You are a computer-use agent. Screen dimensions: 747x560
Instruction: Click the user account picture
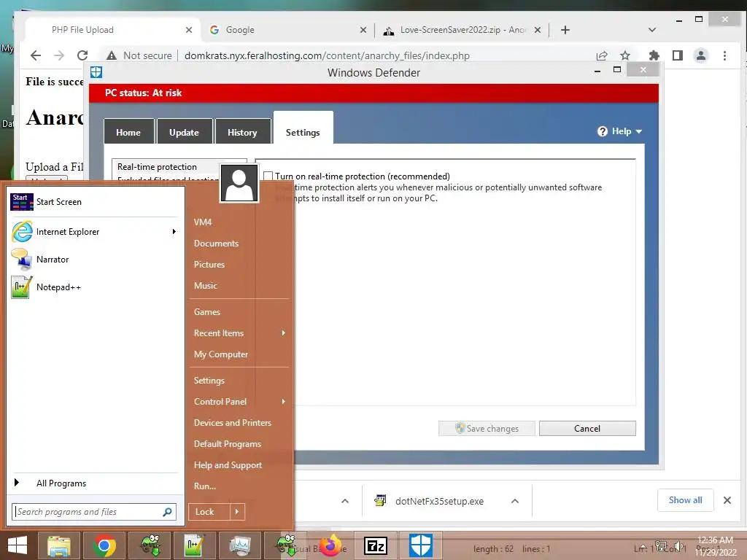pyautogui.click(x=239, y=183)
